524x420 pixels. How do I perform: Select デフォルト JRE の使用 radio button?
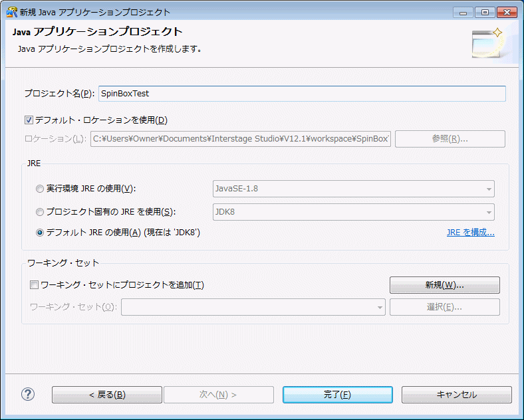pyautogui.click(x=40, y=233)
